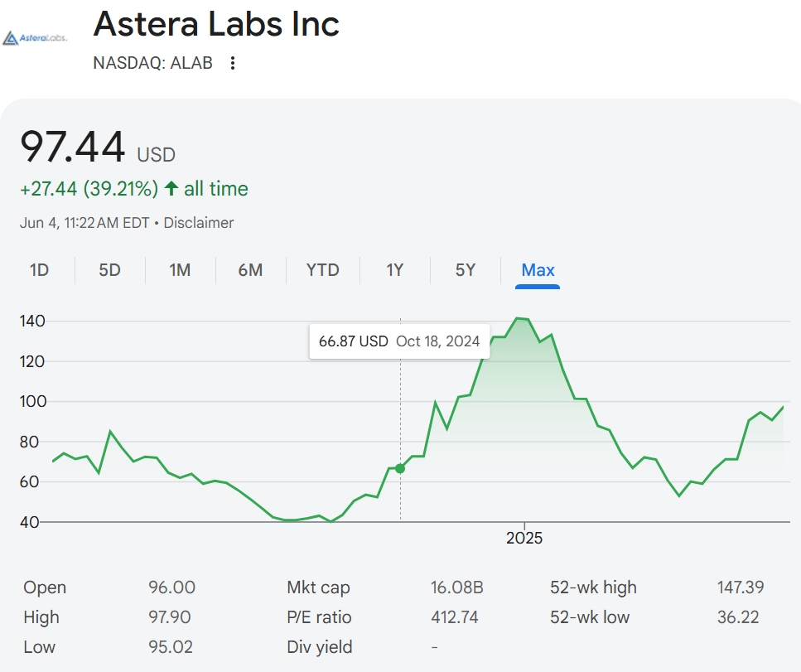Image resolution: width=801 pixels, height=672 pixels.
Task: Click the Mkt cap value 16.08B
Action: (456, 587)
